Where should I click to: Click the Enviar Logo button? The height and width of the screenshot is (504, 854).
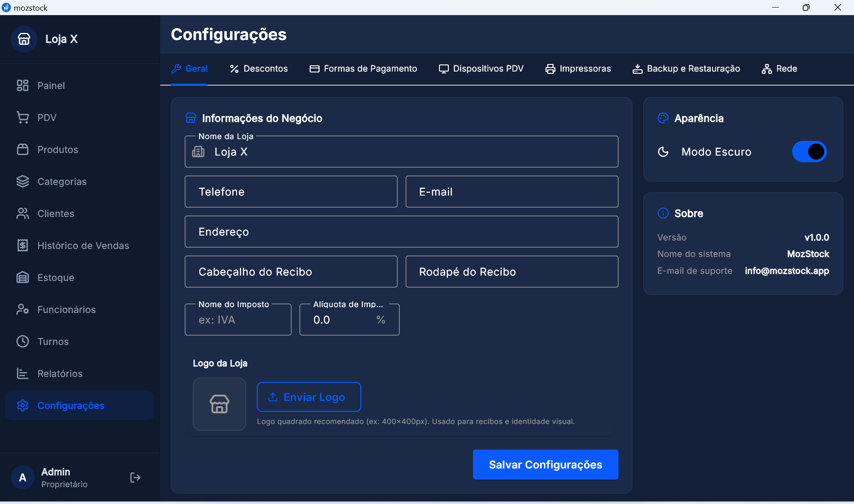(x=309, y=397)
